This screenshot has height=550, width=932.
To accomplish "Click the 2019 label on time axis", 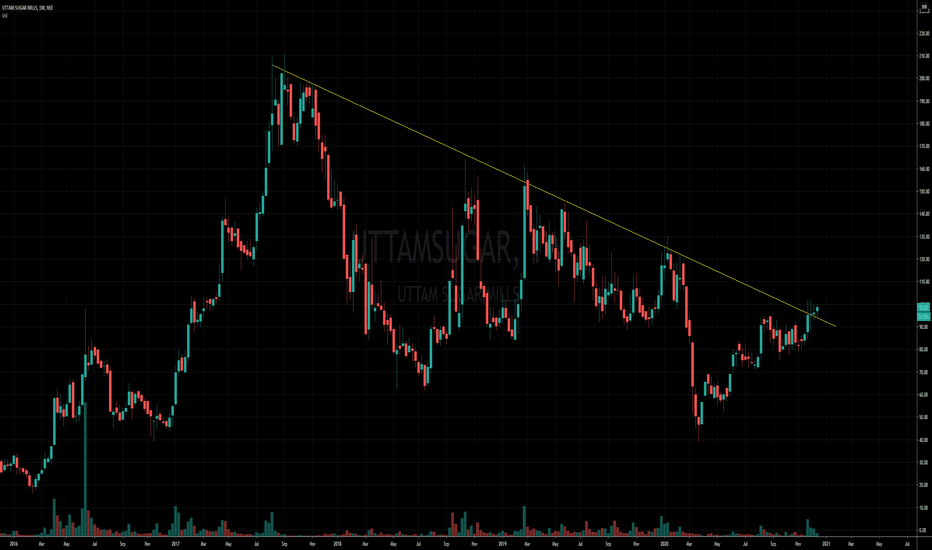I will point(502,544).
